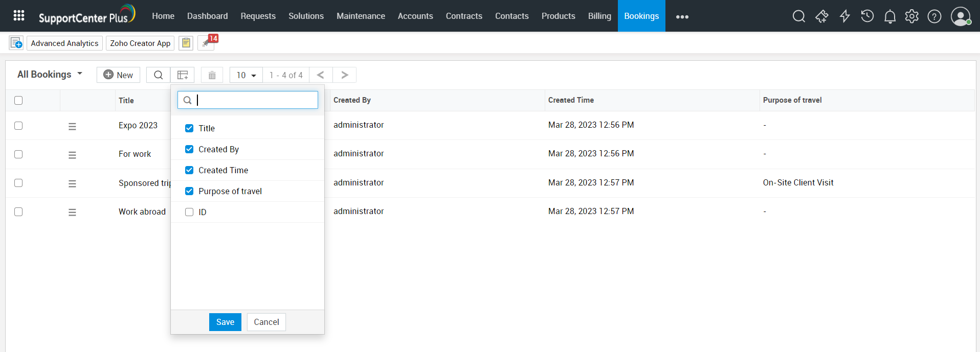
Task: Cancel the column chooser popup
Action: tap(266, 322)
